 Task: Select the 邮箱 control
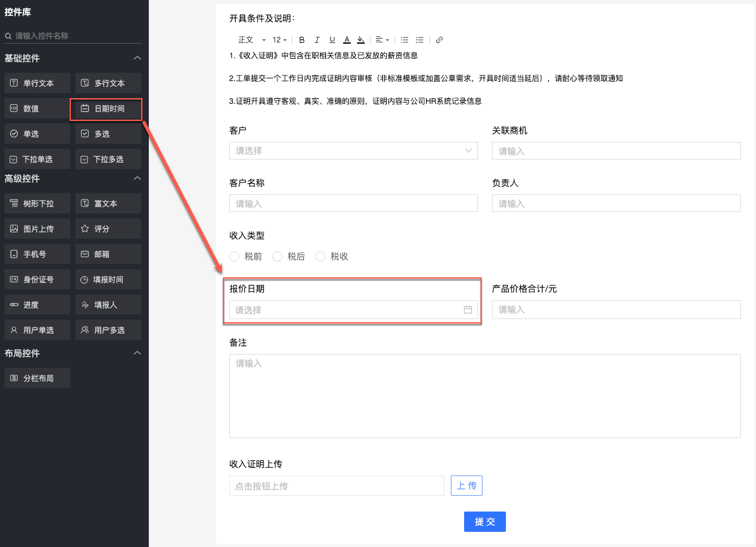tap(108, 254)
